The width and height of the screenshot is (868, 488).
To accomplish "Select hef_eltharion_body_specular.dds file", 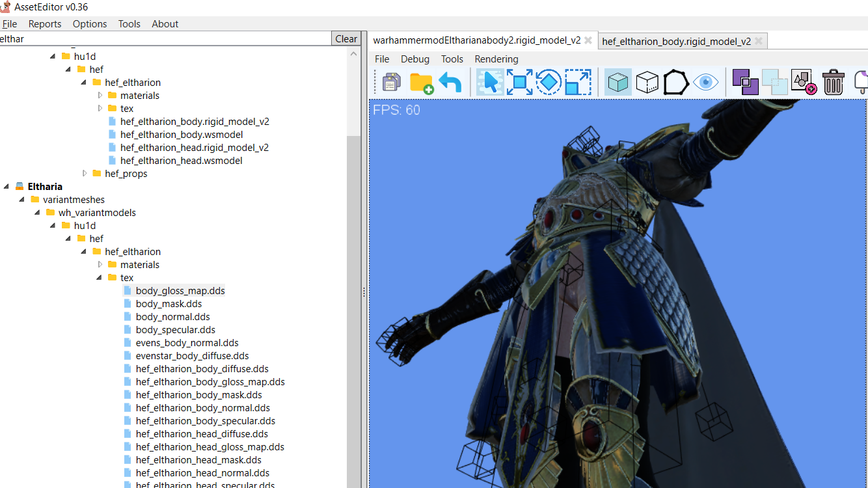I will click(x=206, y=420).
